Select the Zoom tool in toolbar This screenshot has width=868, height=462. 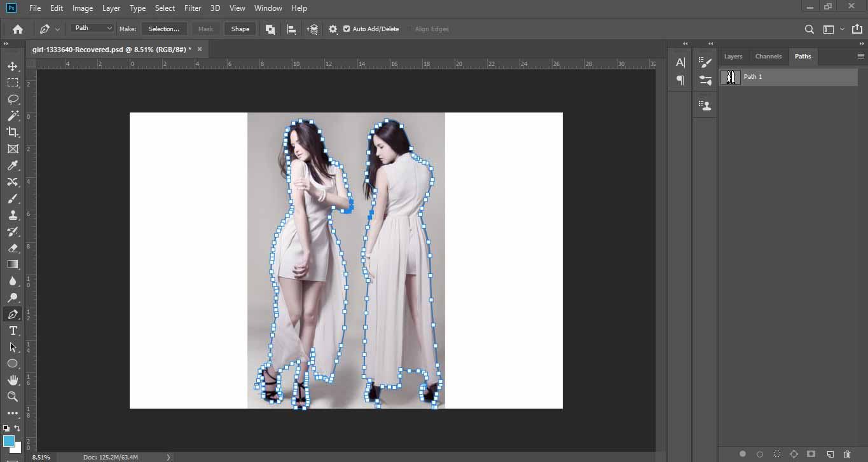[13, 397]
